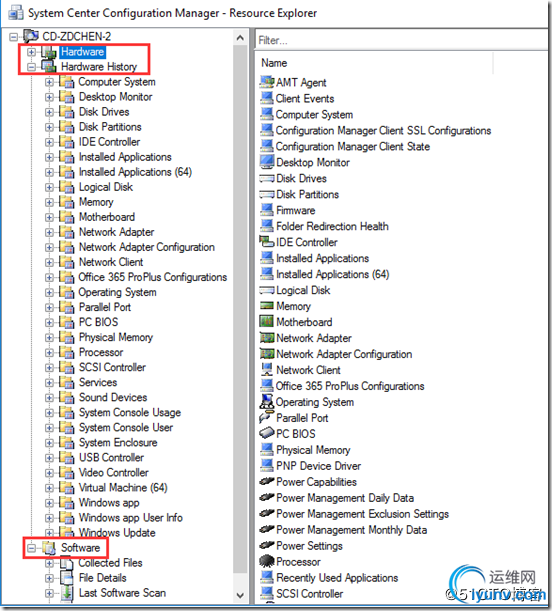The width and height of the screenshot is (552, 611).
Task: Click the Memory chip icon in right pane
Action: click(x=267, y=306)
